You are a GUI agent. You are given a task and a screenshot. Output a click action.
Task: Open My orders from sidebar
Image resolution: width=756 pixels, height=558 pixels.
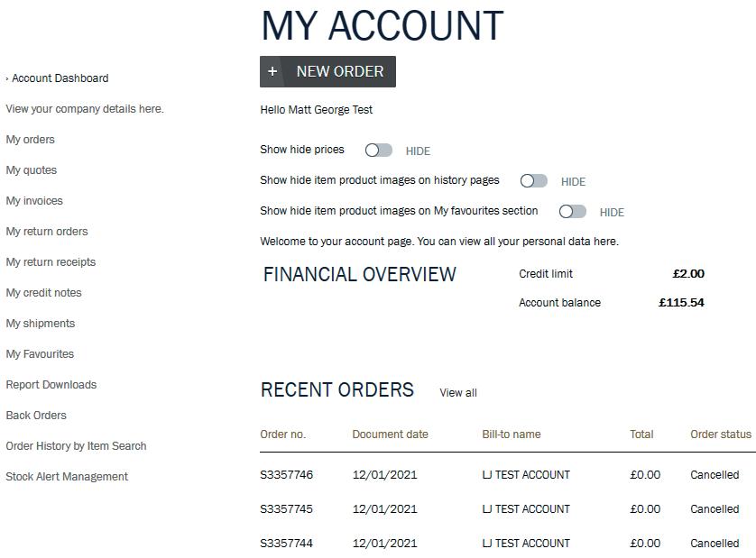31,140
